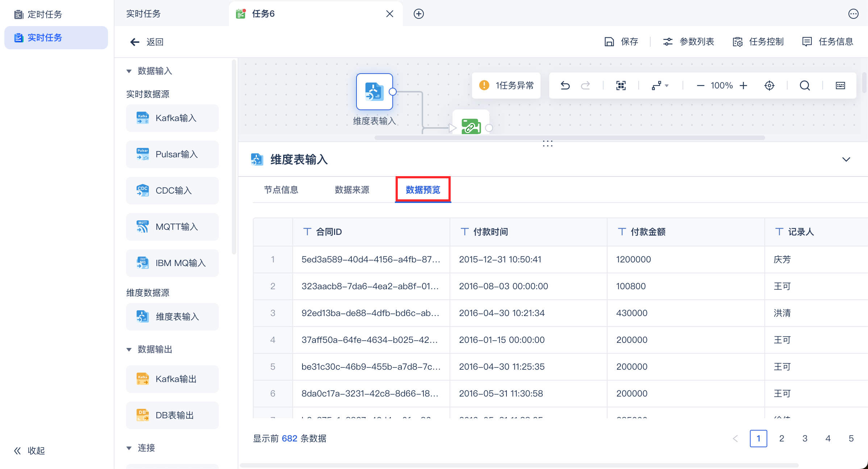
Task: Open the keyboard shortcuts panel icon
Action: coord(840,86)
